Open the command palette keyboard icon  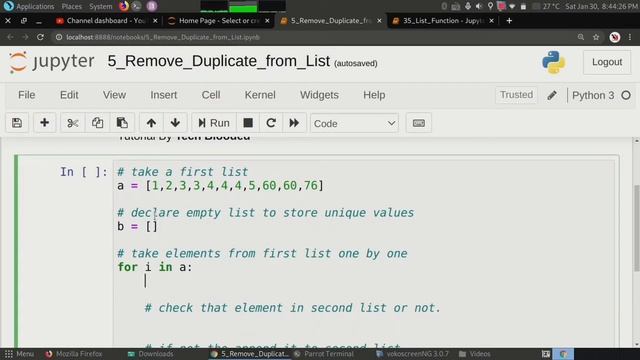418,123
